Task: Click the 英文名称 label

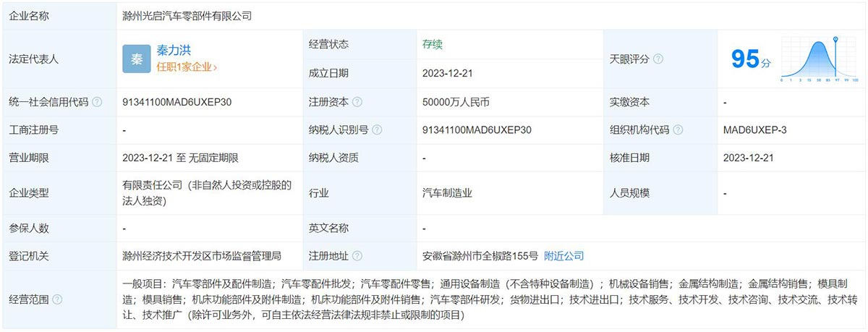Action: click(x=328, y=228)
